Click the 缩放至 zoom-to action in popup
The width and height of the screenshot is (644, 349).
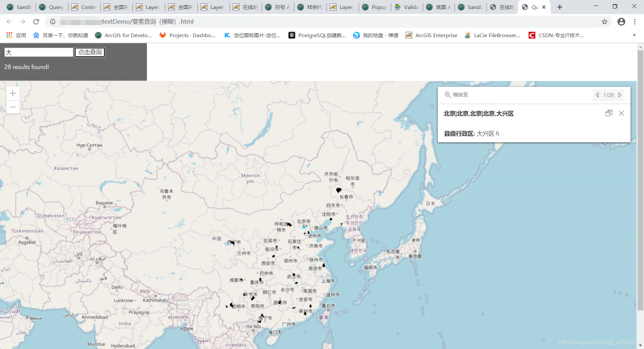456,95
